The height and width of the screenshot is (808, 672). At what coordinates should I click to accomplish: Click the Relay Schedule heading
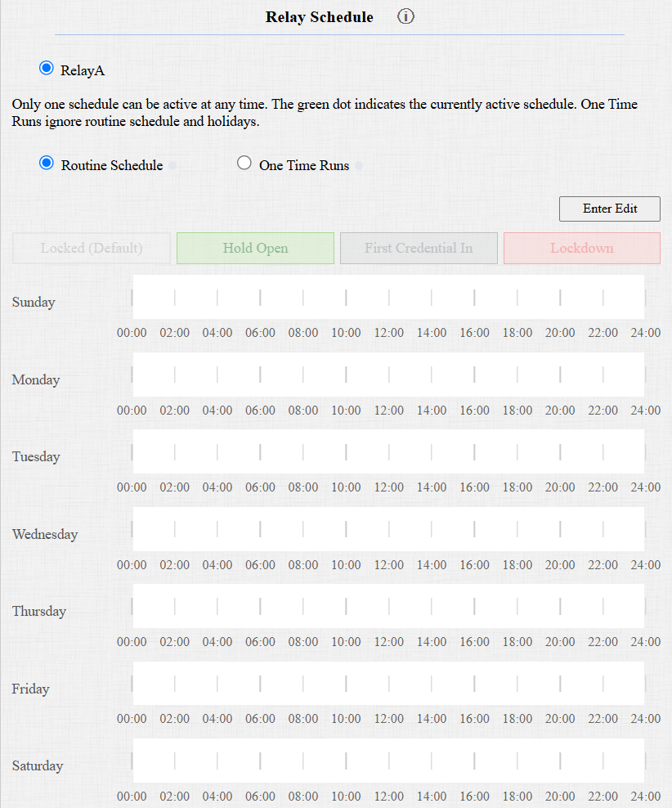pos(320,17)
